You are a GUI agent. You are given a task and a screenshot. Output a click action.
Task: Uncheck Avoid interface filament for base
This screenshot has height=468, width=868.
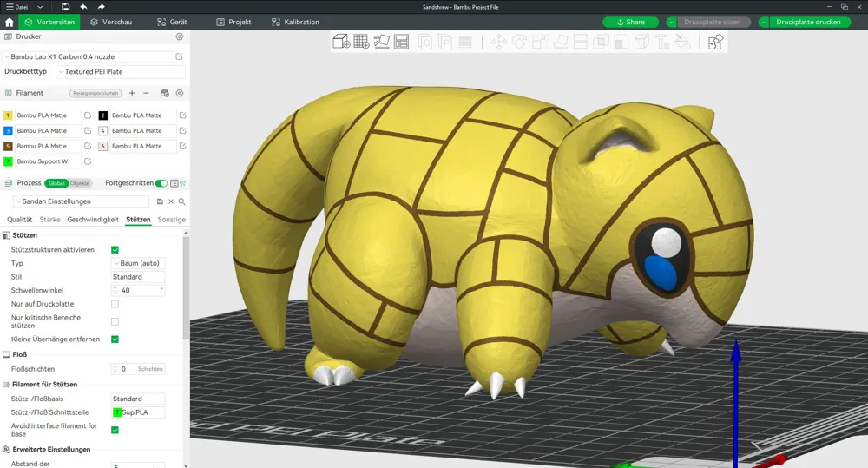115,430
